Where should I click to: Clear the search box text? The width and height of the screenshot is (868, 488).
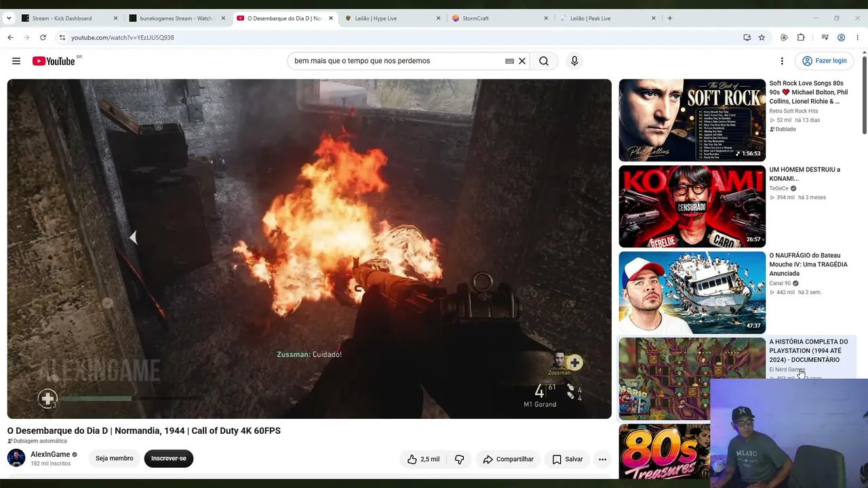(x=522, y=61)
